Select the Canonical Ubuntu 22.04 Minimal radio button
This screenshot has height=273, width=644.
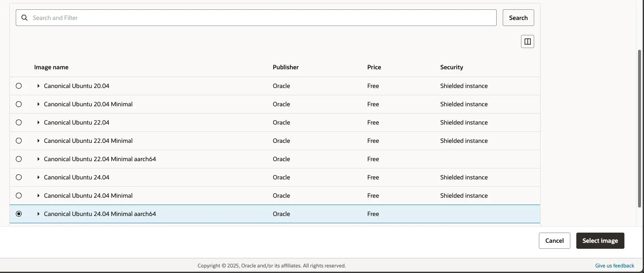click(18, 140)
